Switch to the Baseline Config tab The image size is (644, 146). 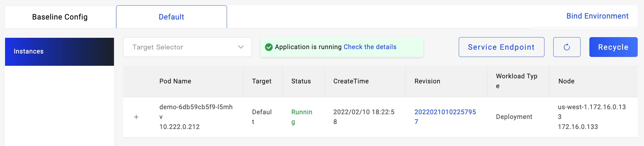[60, 17]
